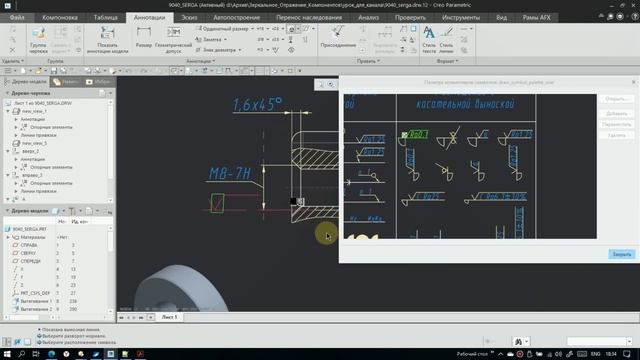640x360 pixels.
Task: Open Windows search from taskbar
Action: click(22, 354)
